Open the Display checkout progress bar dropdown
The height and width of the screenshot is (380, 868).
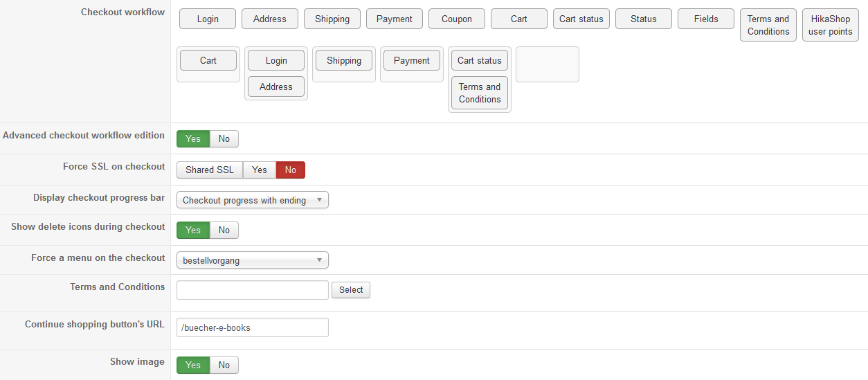click(253, 200)
